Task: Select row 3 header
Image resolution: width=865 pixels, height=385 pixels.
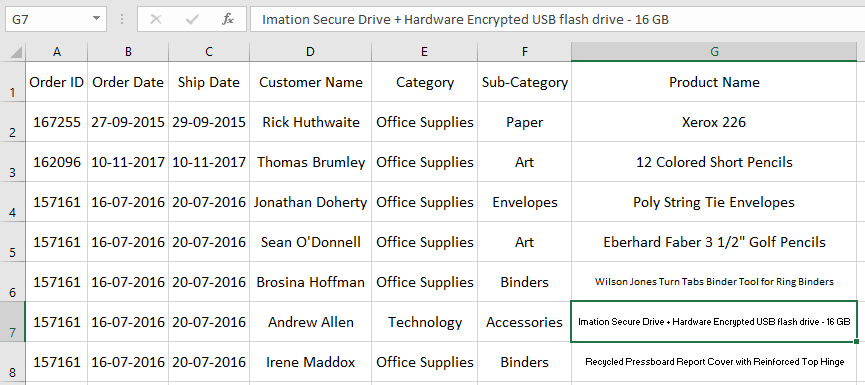Action: pos(13,162)
